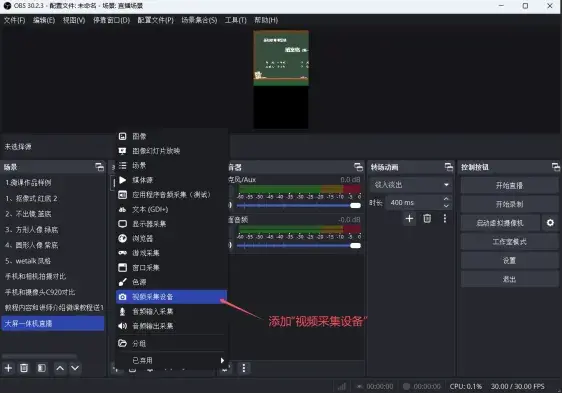Open audio mixer three-dot menu
562x393 pixels.
pos(244,368)
